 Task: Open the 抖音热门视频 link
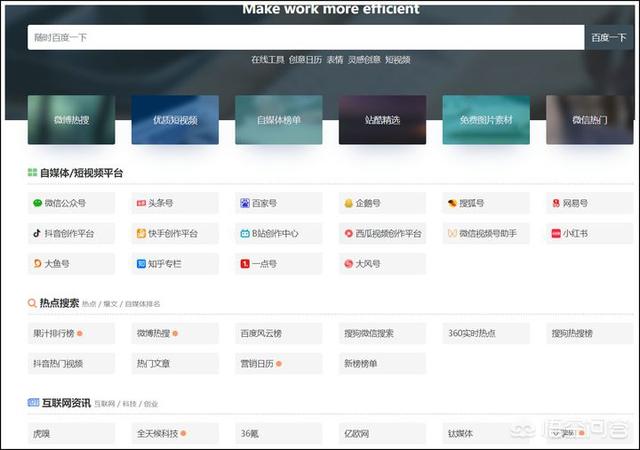click(x=71, y=363)
